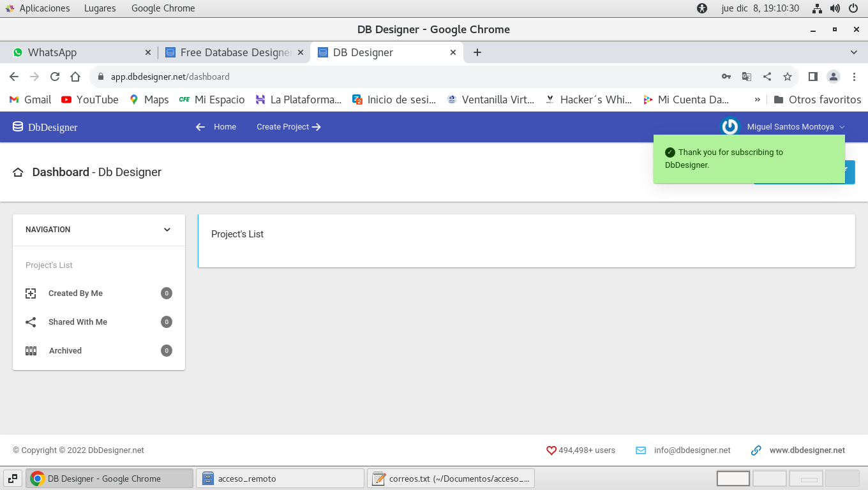This screenshot has width=868, height=490.
Task: Open Miguel Santos Montoya user dropdown
Action: click(x=795, y=127)
